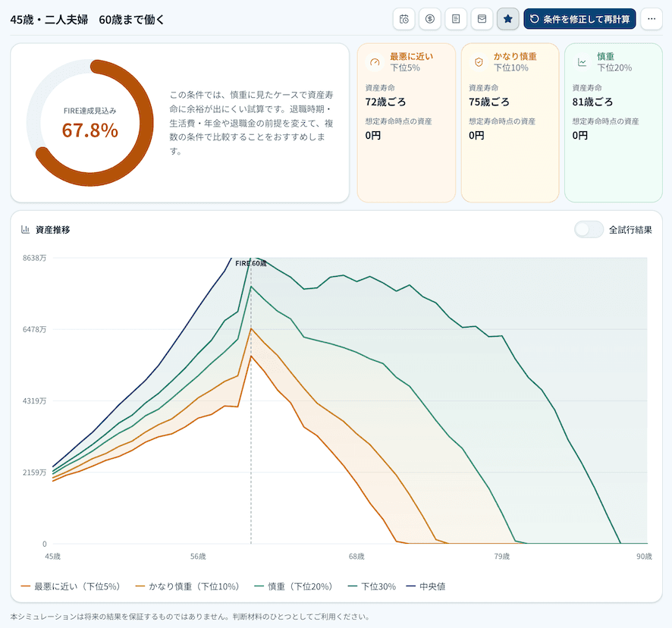This screenshot has width=672, height=628.
Task: Click the 資産推移 chart heading
Action: (x=53, y=230)
